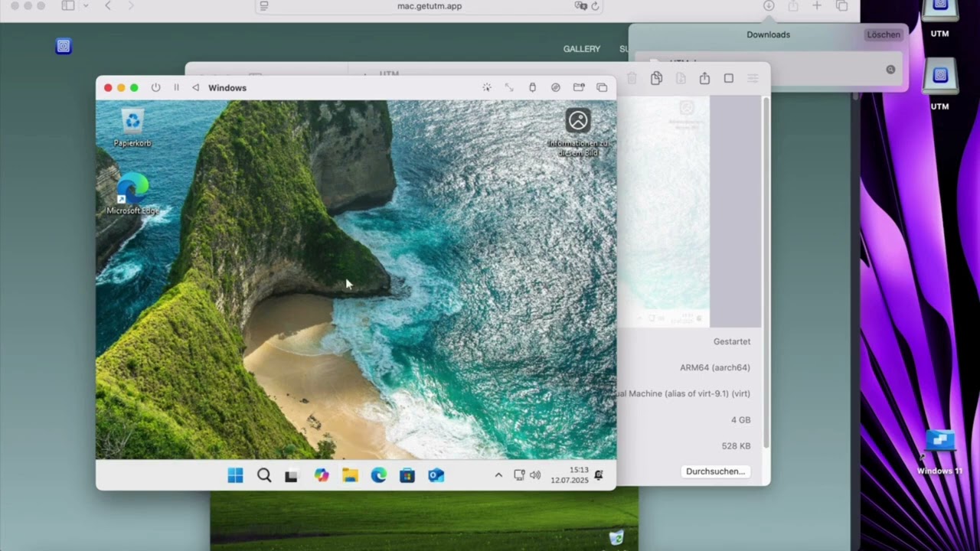The image size is (980, 551).
Task: Restart the VM with the triangle icon
Action: pyautogui.click(x=195, y=88)
